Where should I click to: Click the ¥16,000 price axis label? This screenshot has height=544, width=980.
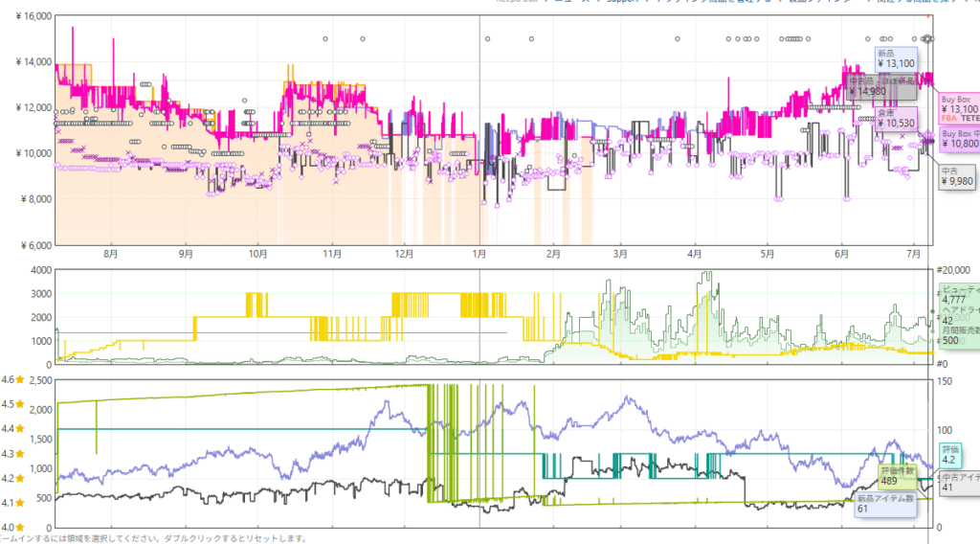click(x=33, y=16)
